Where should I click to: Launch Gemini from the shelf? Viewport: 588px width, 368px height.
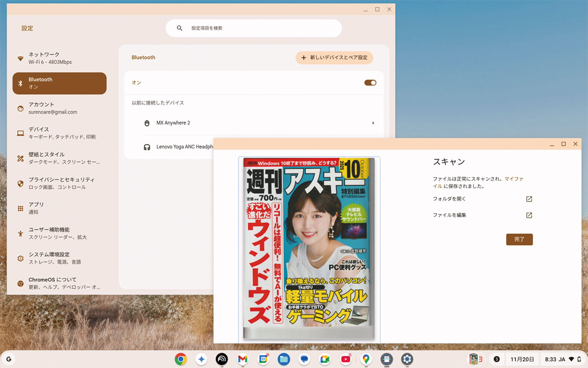pyautogui.click(x=201, y=359)
